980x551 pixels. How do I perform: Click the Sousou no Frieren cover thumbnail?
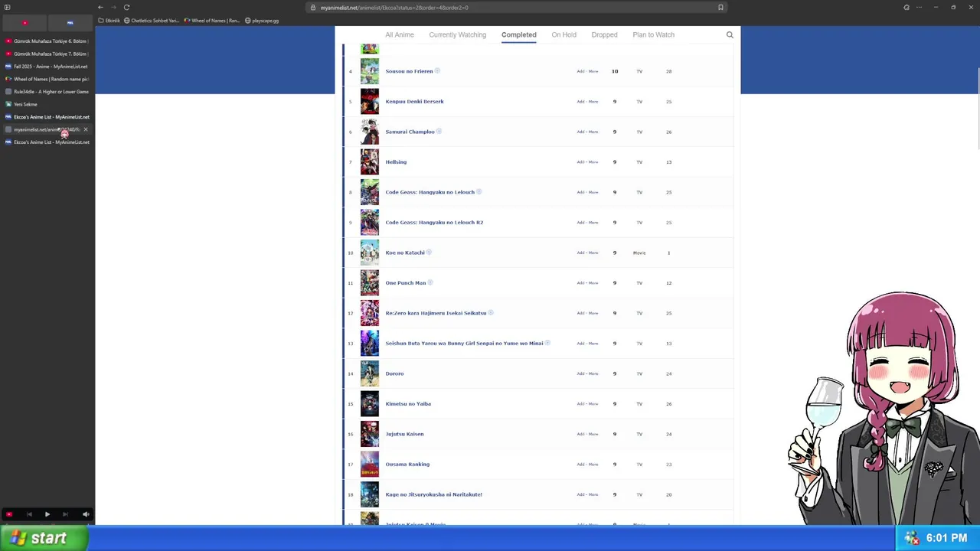point(370,71)
